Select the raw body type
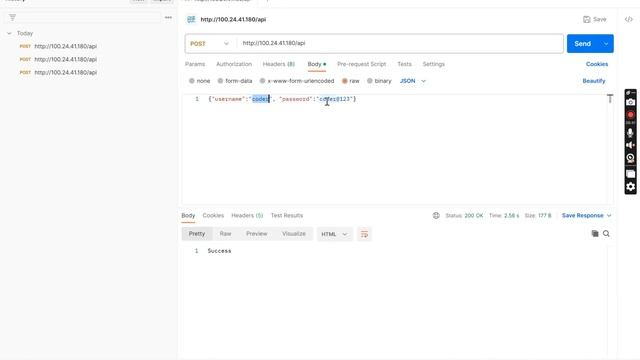 (351, 81)
